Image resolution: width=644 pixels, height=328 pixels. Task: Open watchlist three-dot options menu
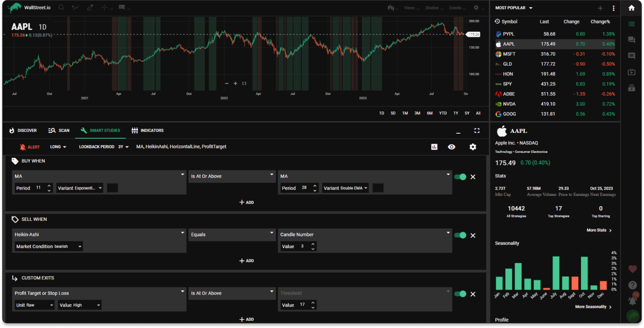[x=613, y=8]
